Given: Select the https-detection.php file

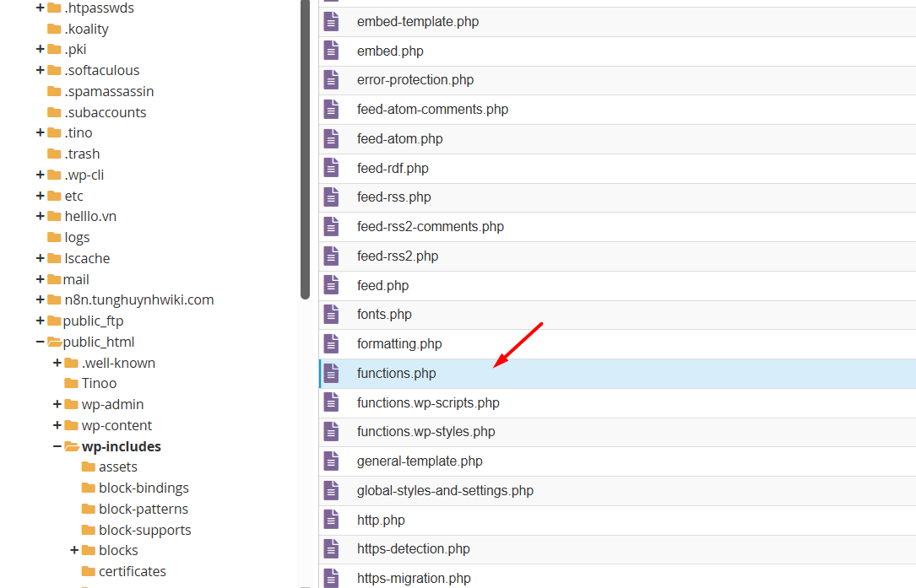Looking at the screenshot, I should point(413,548).
